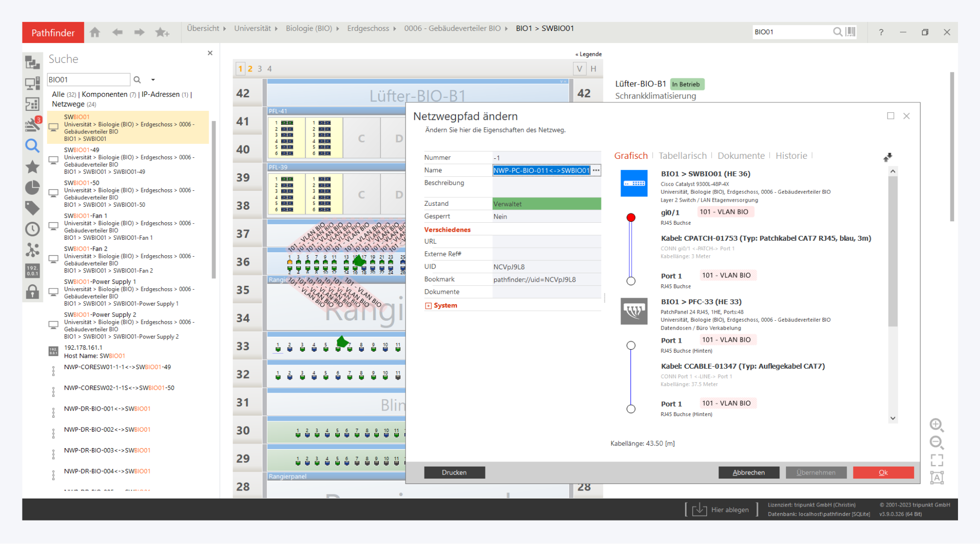980x544 pixels.
Task: Click the Abbrechen button
Action: [748, 473]
